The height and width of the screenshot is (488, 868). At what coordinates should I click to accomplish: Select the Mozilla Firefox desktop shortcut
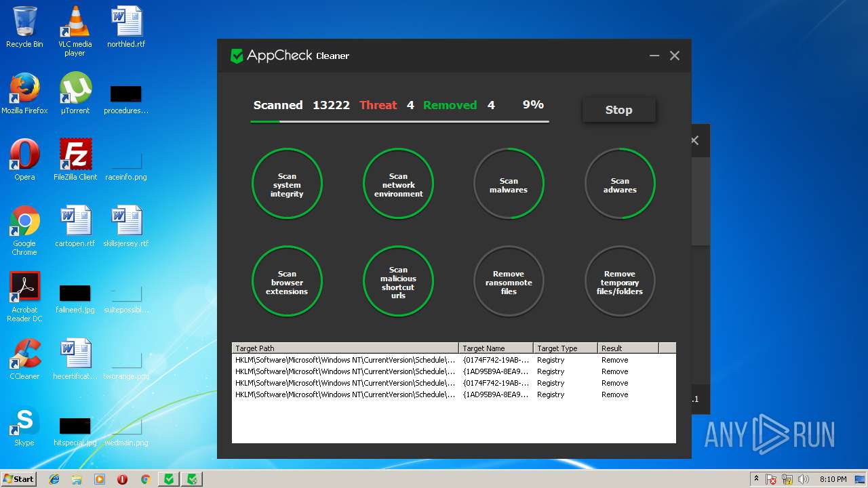point(24,94)
